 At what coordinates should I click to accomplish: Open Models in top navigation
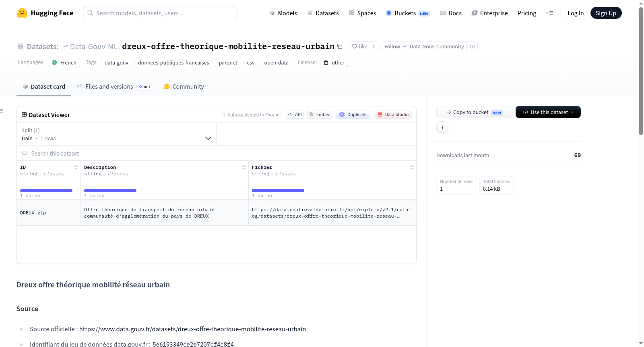click(x=283, y=13)
